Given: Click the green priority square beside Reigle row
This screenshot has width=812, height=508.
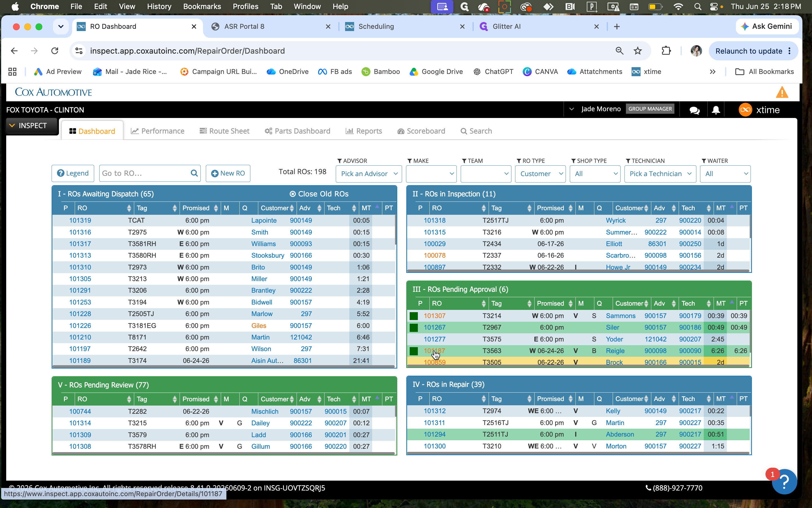Looking at the screenshot, I should 414,351.
